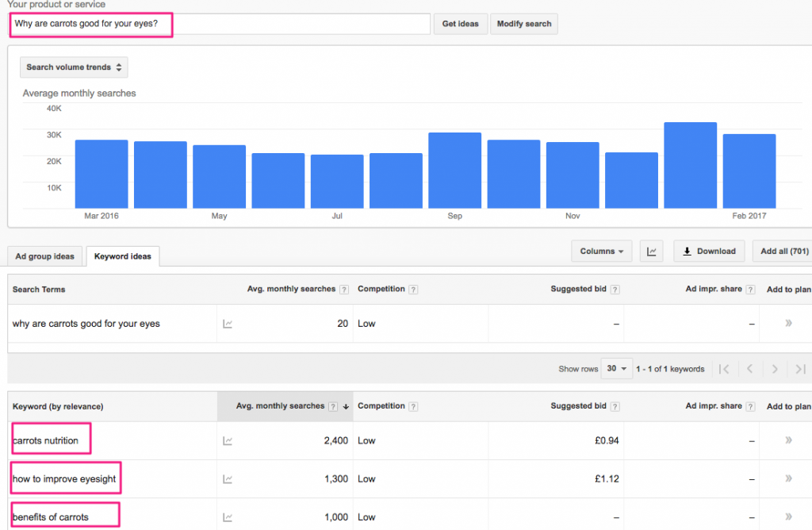The height and width of the screenshot is (530, 812).
Task: Switch to the Ad group ideas tab
Action: (x=44, y=255)
